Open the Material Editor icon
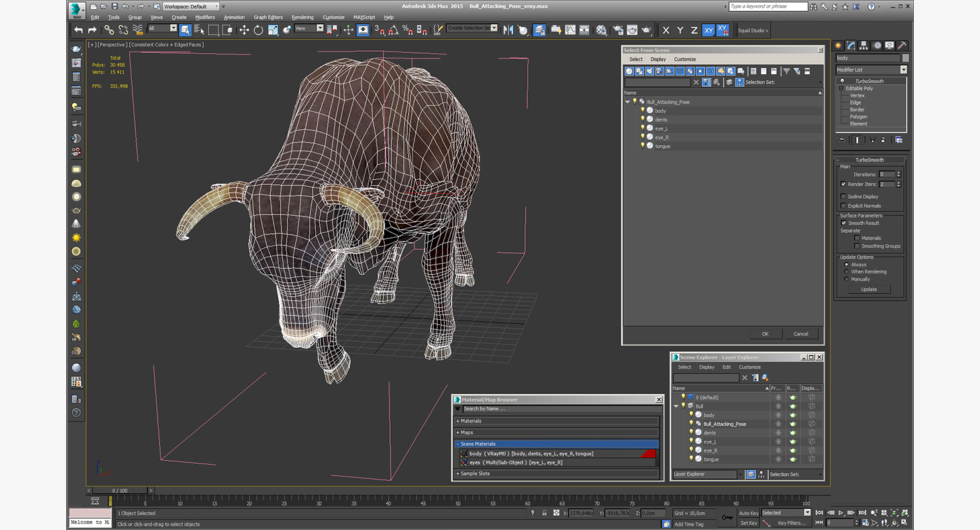The height and width of the screenshot is (530, 980). (601, 30)
